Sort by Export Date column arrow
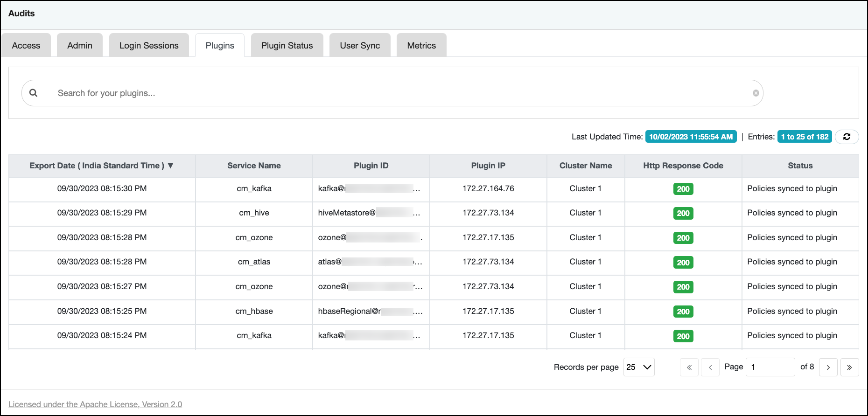This screenshot has width=868, height=416. click(x=171, y=166)
